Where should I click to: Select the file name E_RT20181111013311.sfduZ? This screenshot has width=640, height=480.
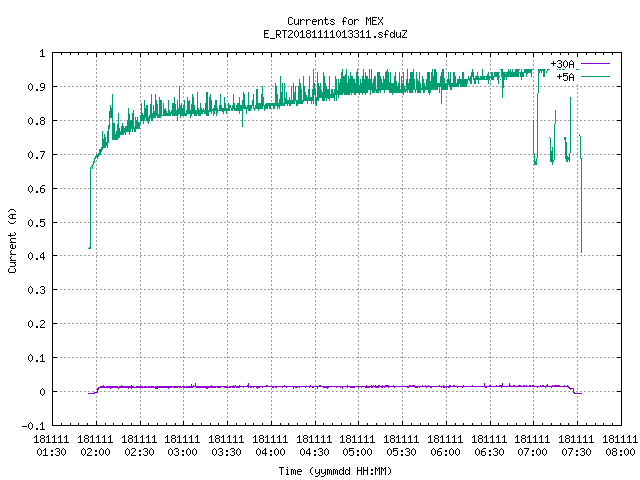click(x=335, y=34)
